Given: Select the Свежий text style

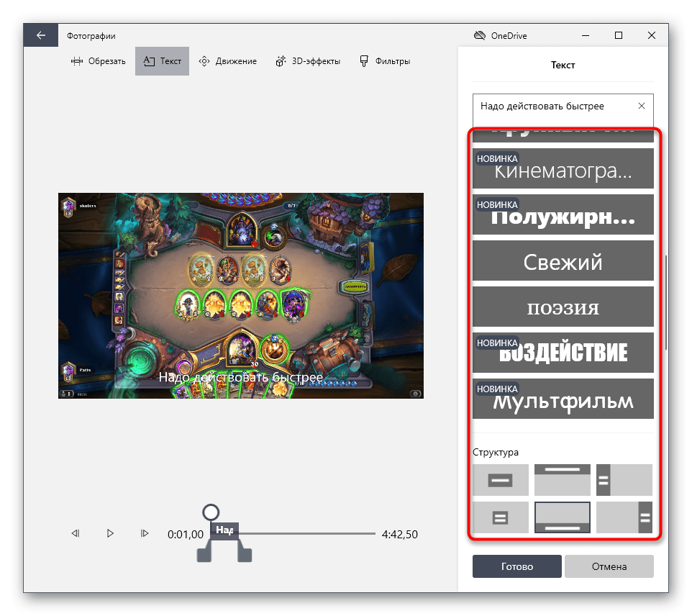Looking at the screenshot, I should 563,261.
